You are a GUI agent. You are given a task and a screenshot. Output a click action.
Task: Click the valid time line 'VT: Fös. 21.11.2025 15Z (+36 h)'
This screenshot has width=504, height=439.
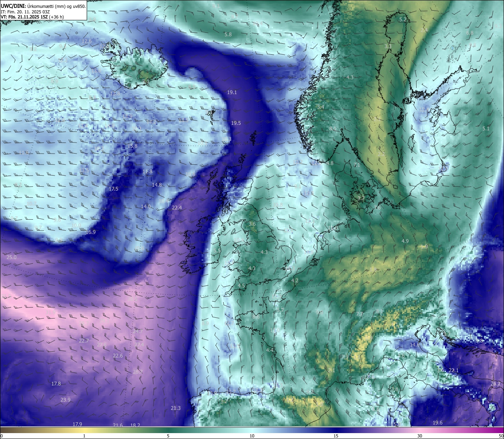click(32, 17)
